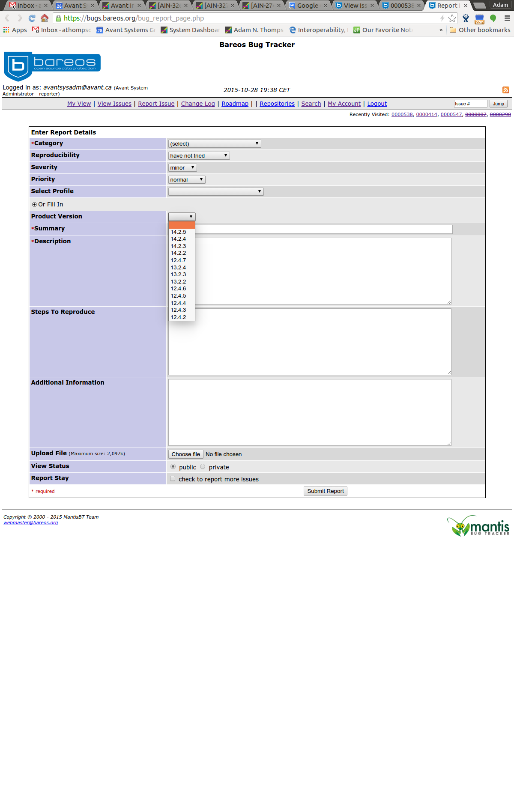Go to the Roadmap menu link
Screen dimensions: 514x812
235,104
